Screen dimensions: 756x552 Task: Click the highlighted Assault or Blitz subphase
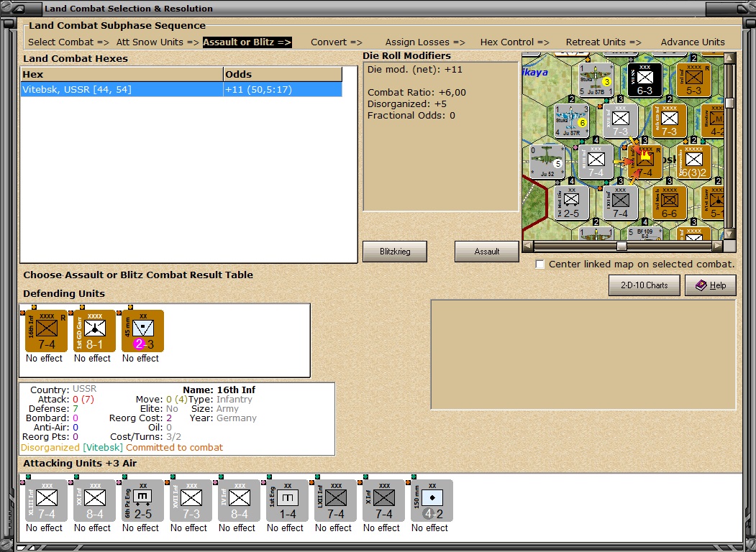click(247, 42)
